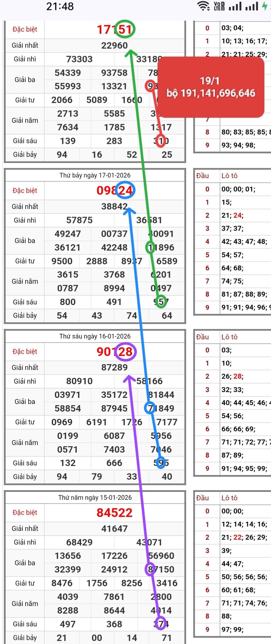Tap the red 28 in Lô tô list

(x=237, y=376)
